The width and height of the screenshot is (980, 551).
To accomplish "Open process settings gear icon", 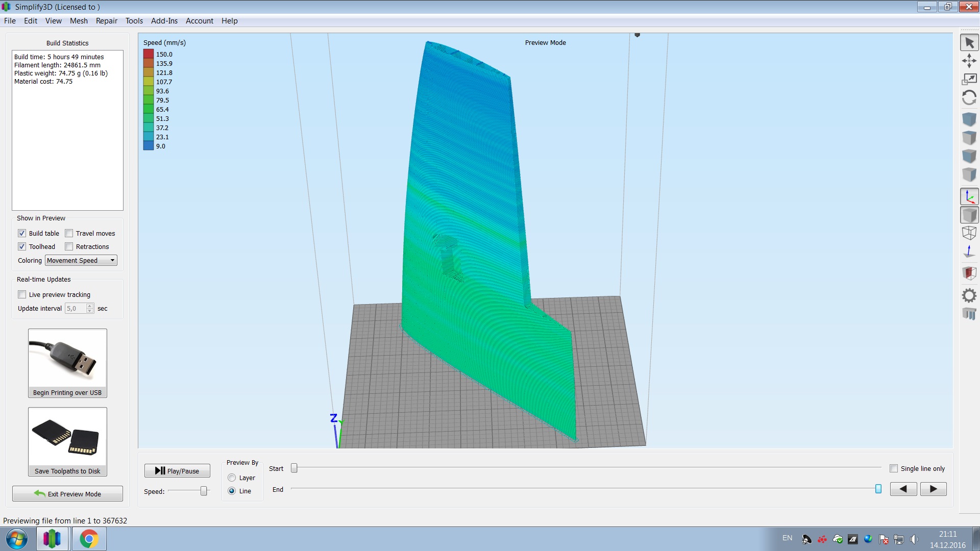I will [x=969, y=295].
